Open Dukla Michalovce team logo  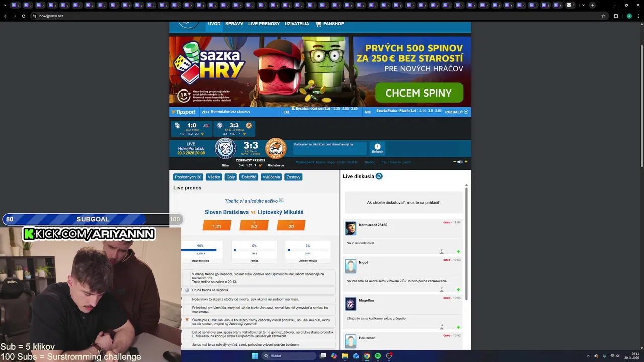pos(276,149)
